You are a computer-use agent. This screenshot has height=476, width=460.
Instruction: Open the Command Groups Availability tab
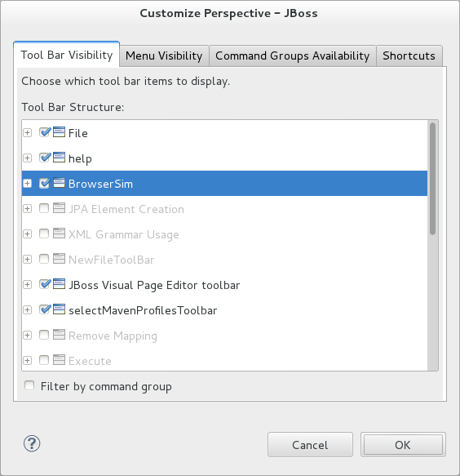(x=292, y=56)
